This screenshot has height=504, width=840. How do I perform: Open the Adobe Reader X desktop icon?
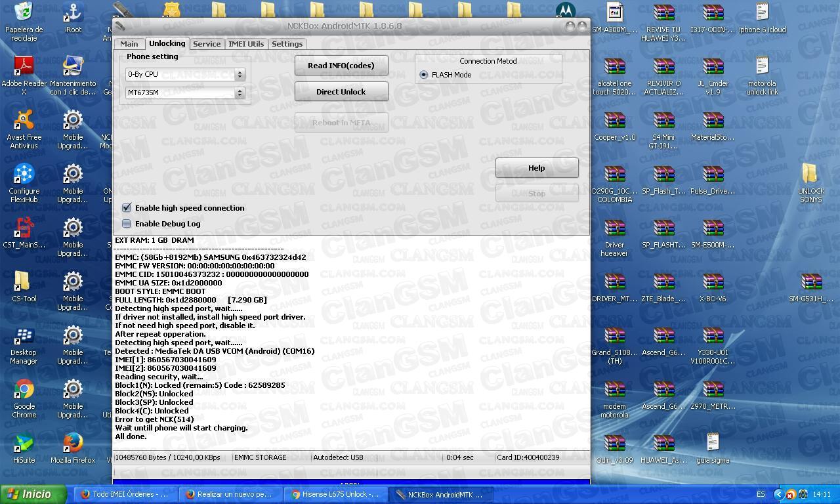tap(24, 75)
